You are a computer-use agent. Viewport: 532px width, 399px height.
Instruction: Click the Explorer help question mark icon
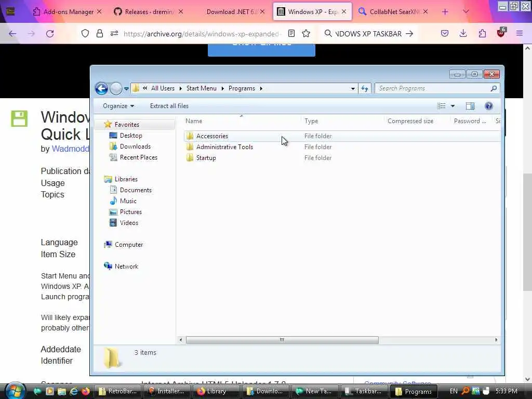point(488,106)
